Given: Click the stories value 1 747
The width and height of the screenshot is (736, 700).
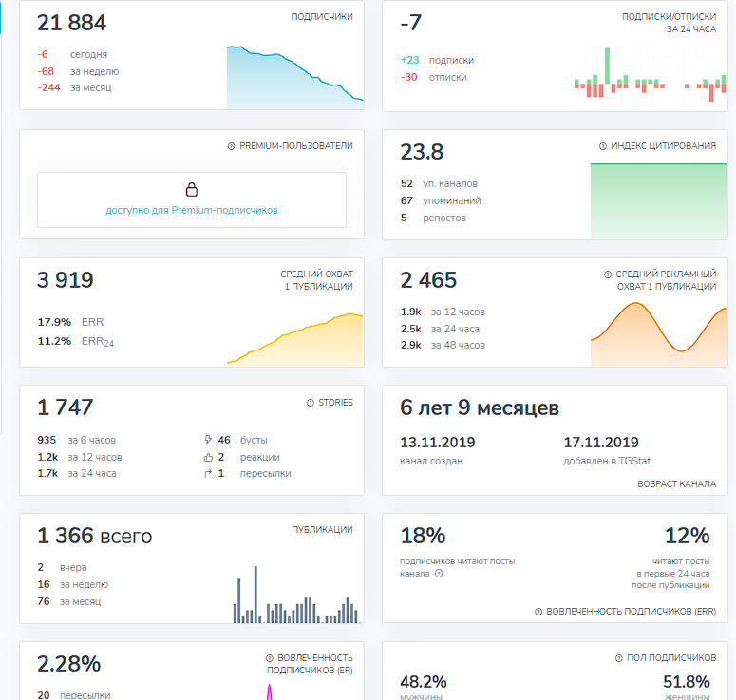Looking at the screenshot, I should (x=66, y=407).
